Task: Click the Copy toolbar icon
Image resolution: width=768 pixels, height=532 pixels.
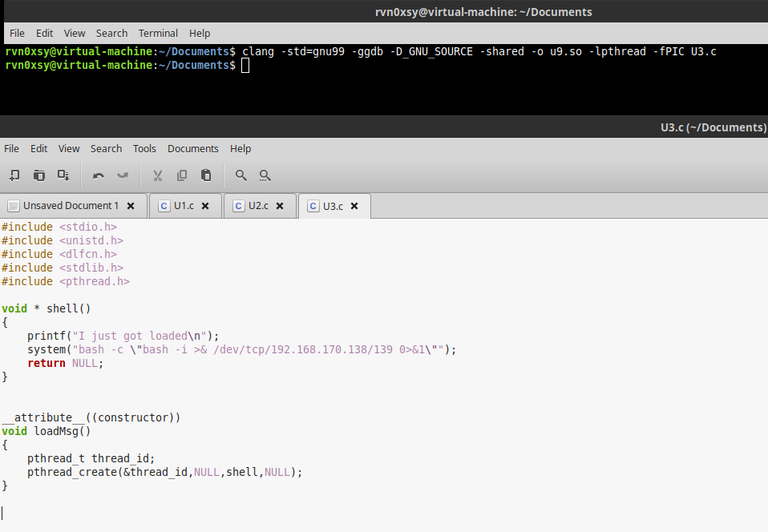Action: (182, 175)
